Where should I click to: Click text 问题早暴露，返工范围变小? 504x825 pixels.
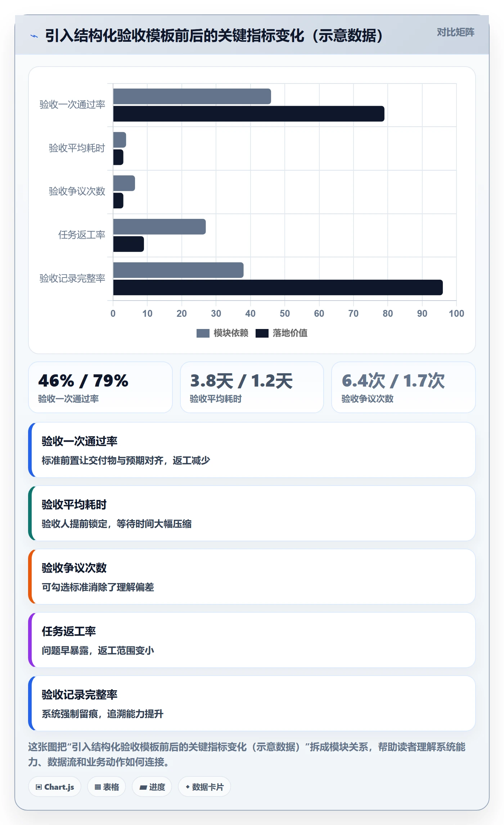click(x=98, y=650)
